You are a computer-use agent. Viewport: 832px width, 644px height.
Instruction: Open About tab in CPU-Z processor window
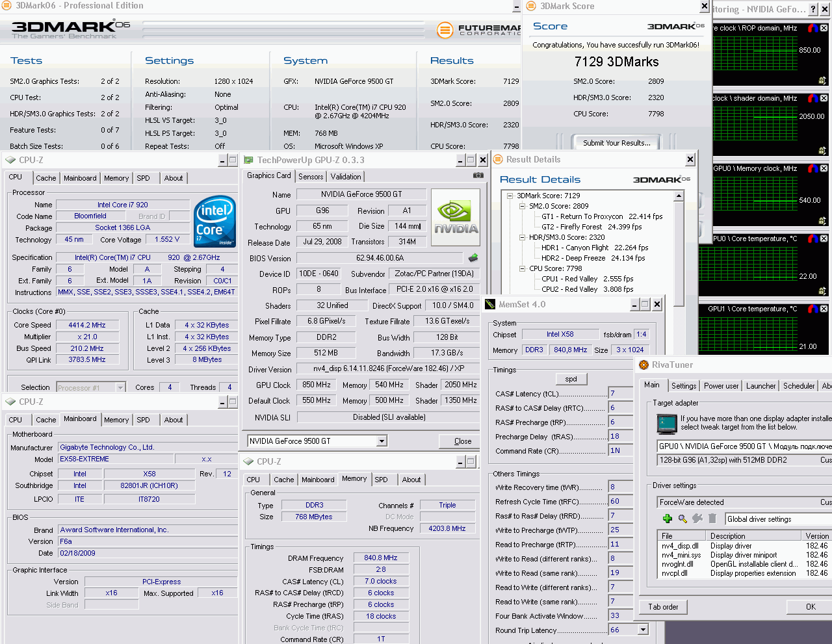click(174, 178)
